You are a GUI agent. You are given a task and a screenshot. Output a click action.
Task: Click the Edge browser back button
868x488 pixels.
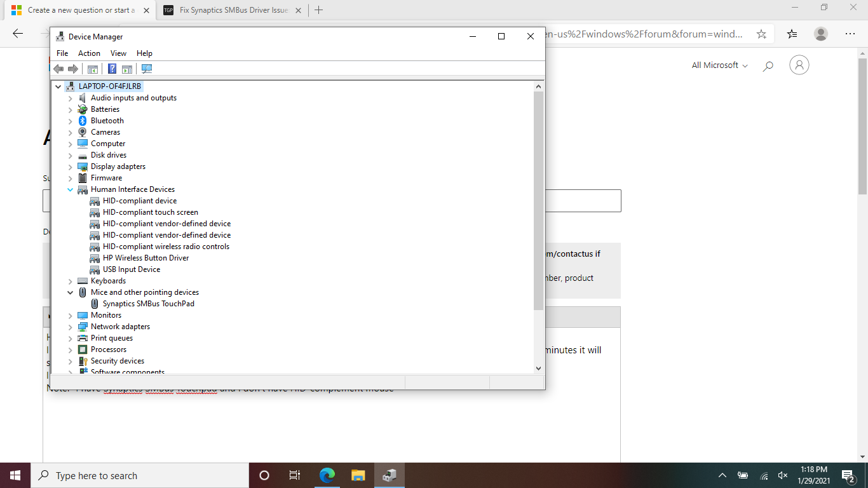tap(18, 34)
